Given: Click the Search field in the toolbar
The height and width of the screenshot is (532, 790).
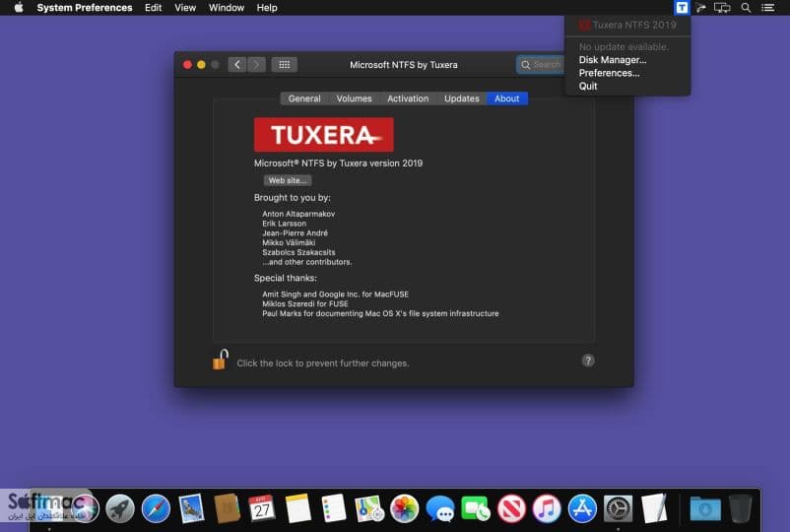Looking at the screenshot, I should pos(540,64).
